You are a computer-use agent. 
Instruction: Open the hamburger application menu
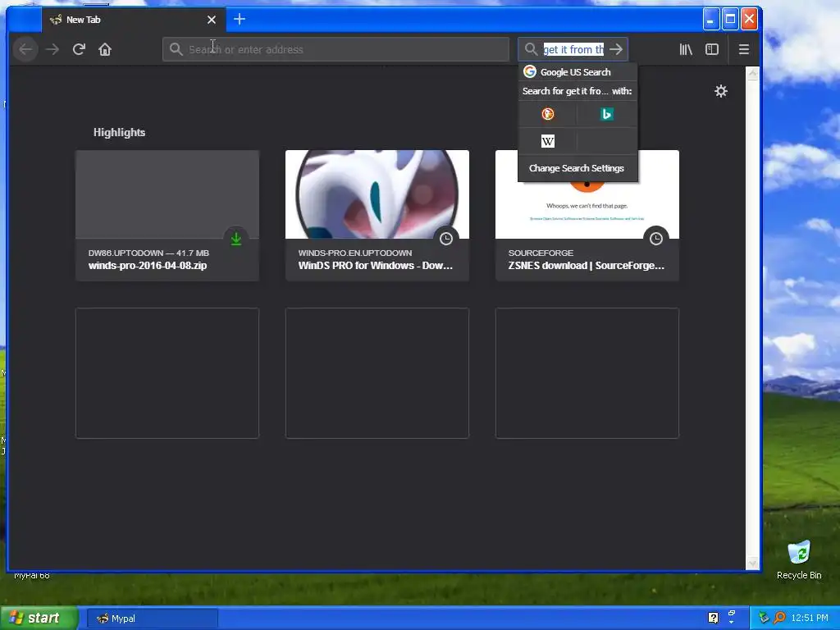(743, 49)
